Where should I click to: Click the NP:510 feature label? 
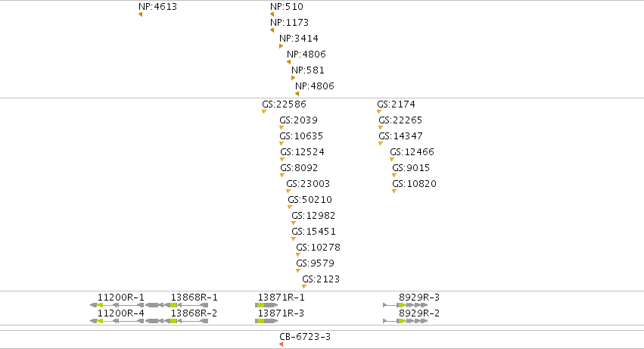[287, 7]
